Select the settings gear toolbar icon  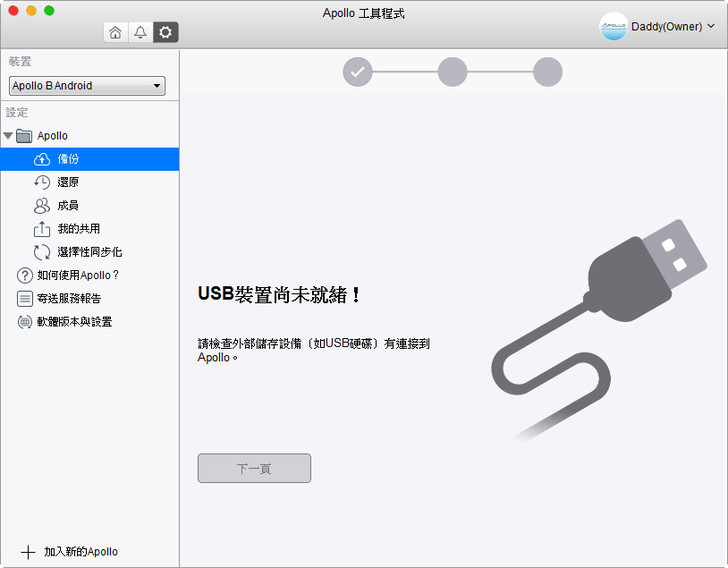pyautogui.click(x=166, y=32)
